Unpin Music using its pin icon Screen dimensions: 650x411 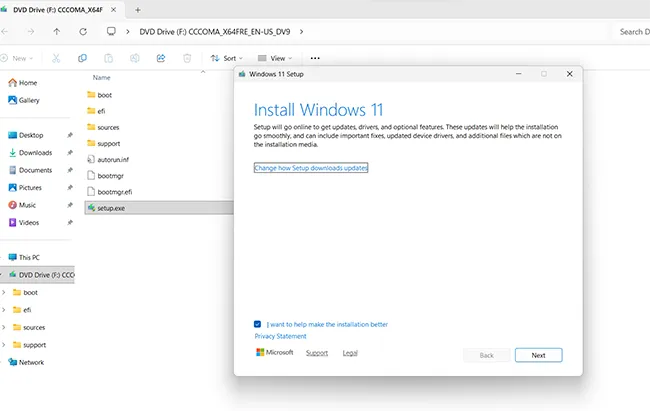coord(70,205)
